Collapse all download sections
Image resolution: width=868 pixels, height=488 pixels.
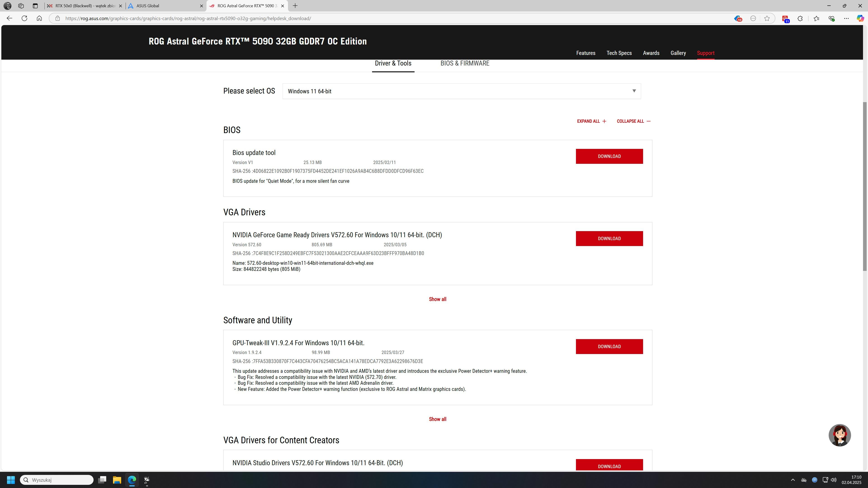coord(633,121)
